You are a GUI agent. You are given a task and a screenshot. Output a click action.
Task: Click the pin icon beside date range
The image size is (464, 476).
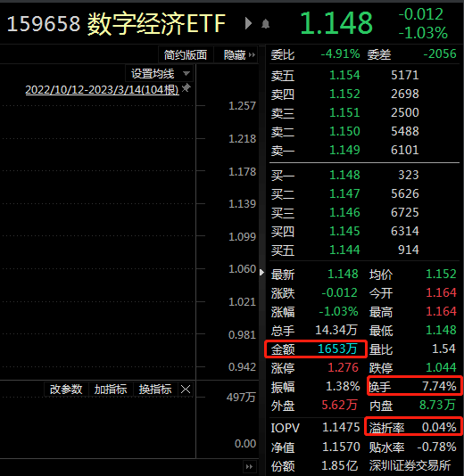(186, 88)
